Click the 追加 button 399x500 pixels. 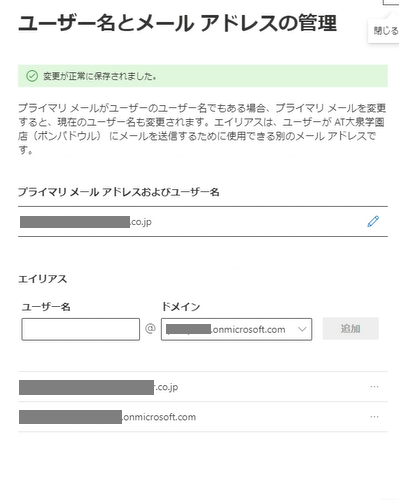351,329
